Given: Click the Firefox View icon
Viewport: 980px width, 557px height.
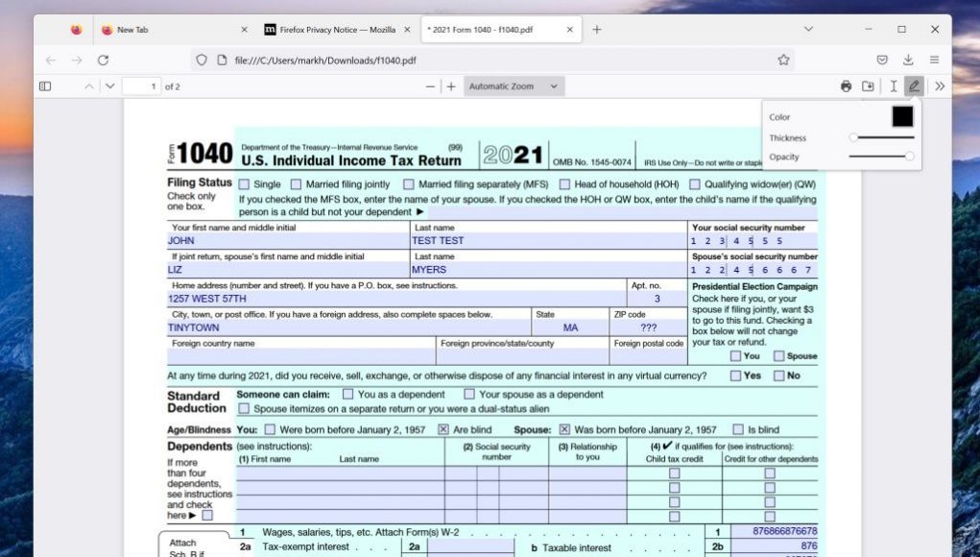Looking at the screenshot, I should (x=76, y=30).
